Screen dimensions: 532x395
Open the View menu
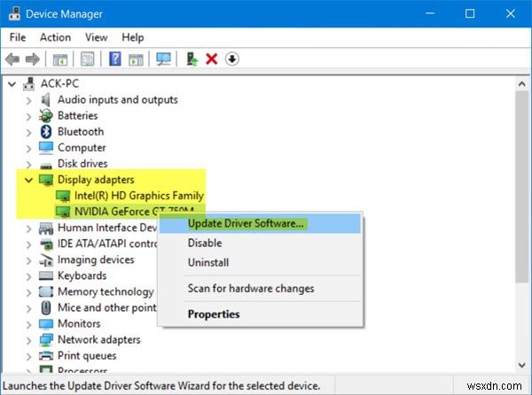click(x=96, y=37)
